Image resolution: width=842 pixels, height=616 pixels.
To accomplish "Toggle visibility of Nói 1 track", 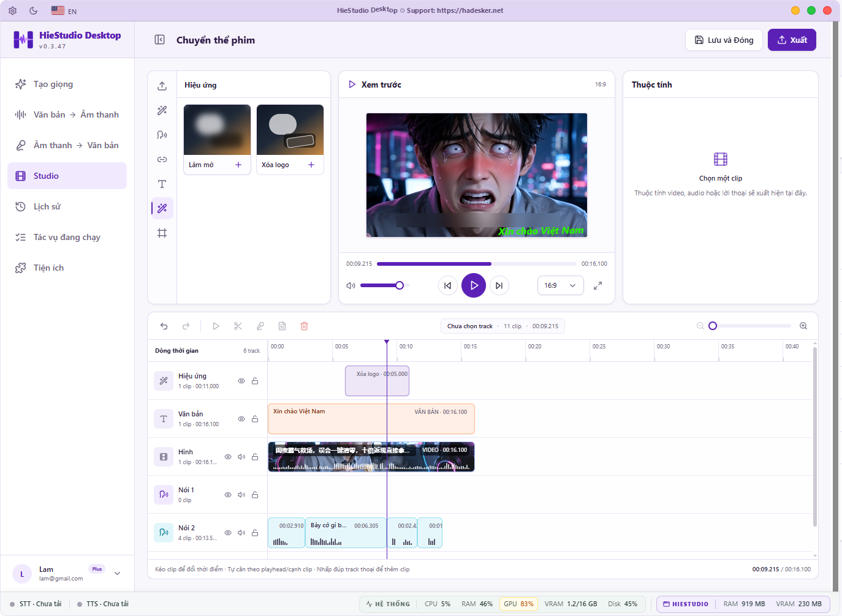I will point(228,495).
